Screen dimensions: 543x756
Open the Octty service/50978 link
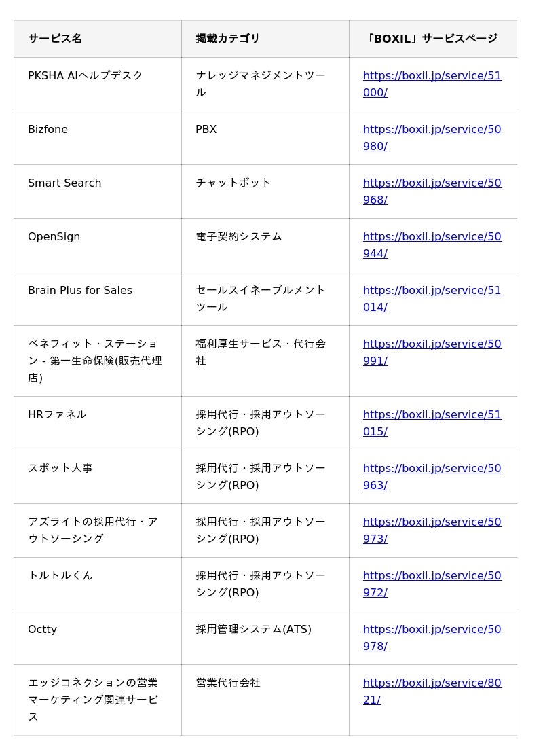432,637
